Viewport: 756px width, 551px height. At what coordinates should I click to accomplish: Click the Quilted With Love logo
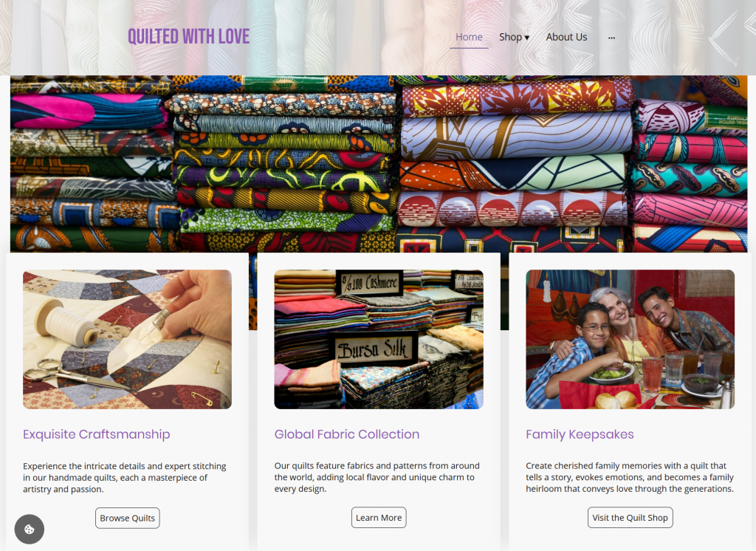(188, 37)
